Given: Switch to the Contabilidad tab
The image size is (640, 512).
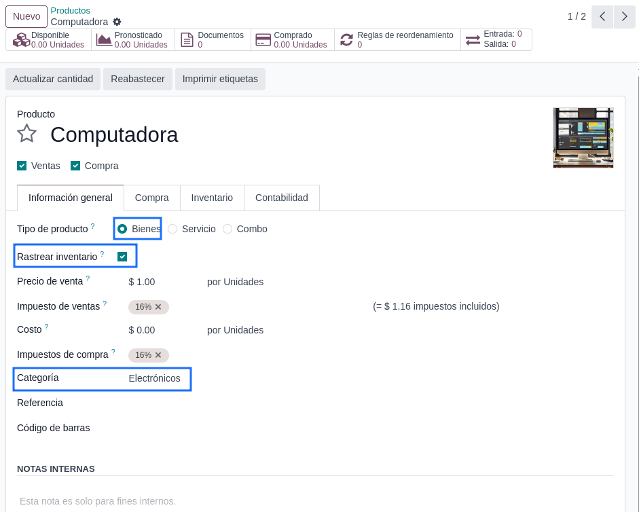Looking at the screenshot, I should click(282, 198).
